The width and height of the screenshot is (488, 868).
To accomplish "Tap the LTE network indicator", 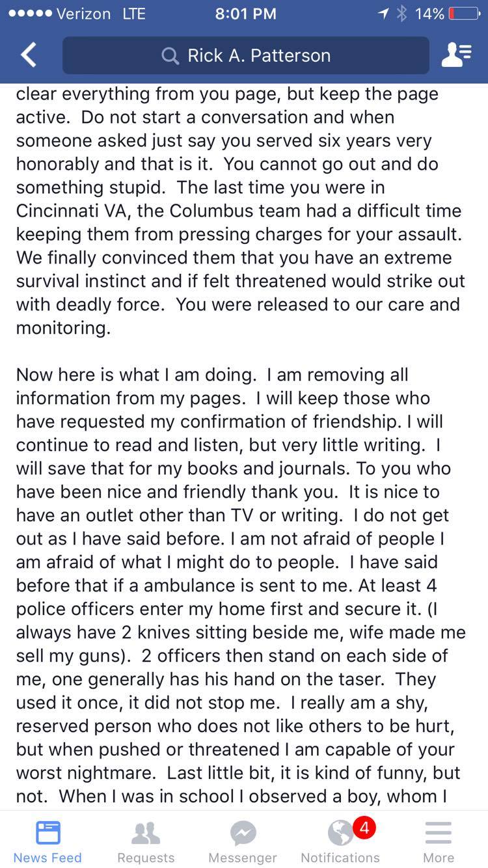I will (134, 14).
